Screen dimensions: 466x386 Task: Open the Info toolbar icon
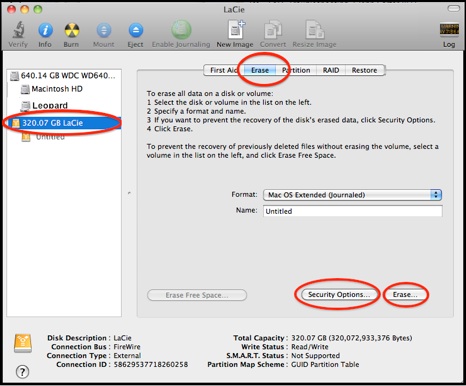coord(45,30)
